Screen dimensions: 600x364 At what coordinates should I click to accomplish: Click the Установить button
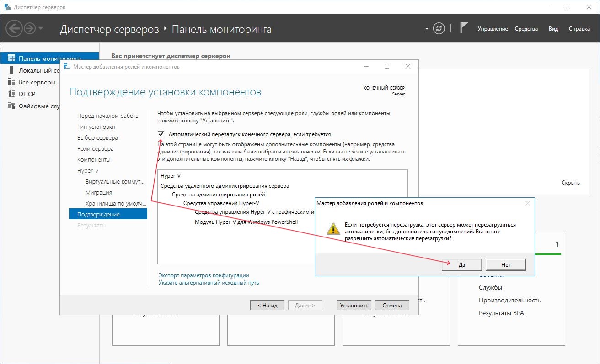tap(354, 306)
